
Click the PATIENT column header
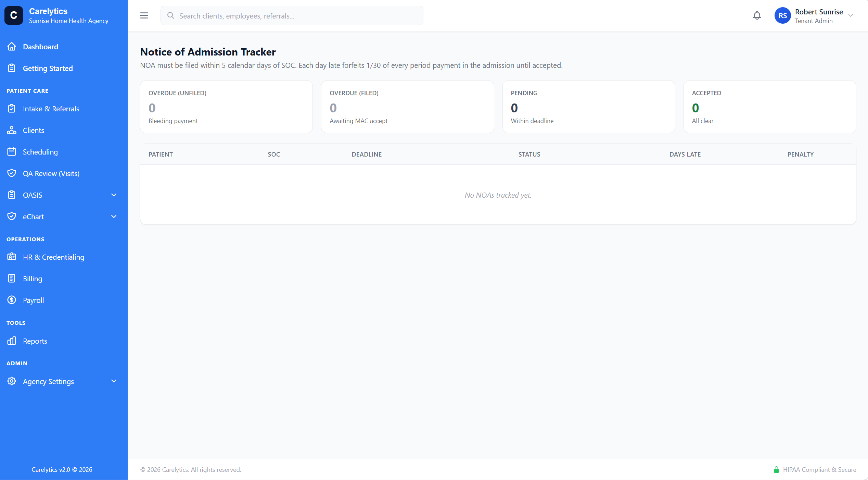(161, 154)
